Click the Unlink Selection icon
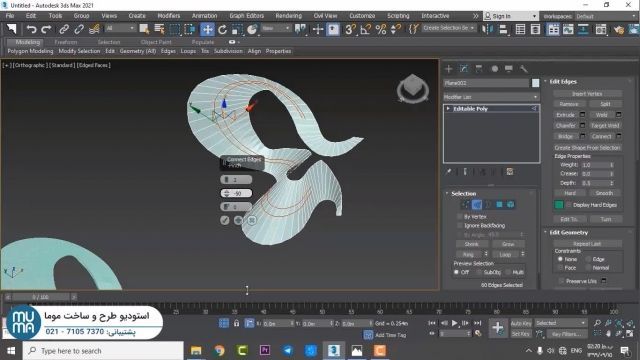Screen dimensions: 640x360 79,29
